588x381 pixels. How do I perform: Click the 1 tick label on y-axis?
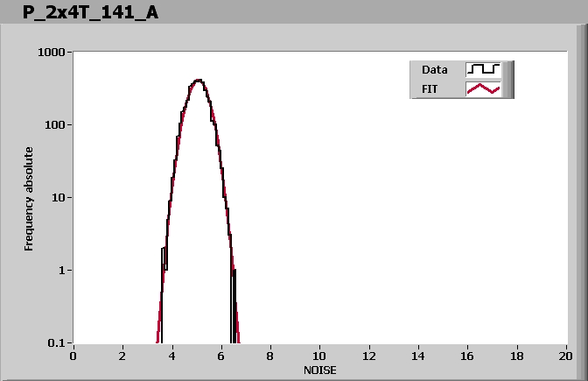tap(65, 271)
